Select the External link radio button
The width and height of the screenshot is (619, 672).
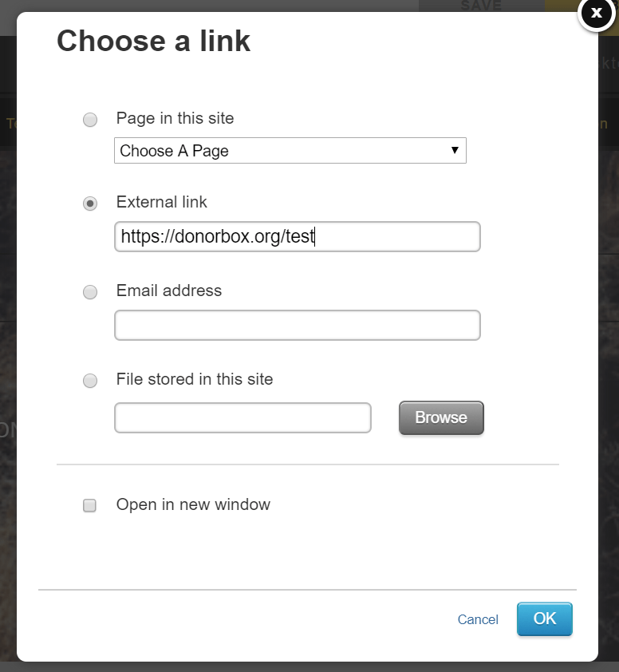pyautogui.click(x=90, y=204)
